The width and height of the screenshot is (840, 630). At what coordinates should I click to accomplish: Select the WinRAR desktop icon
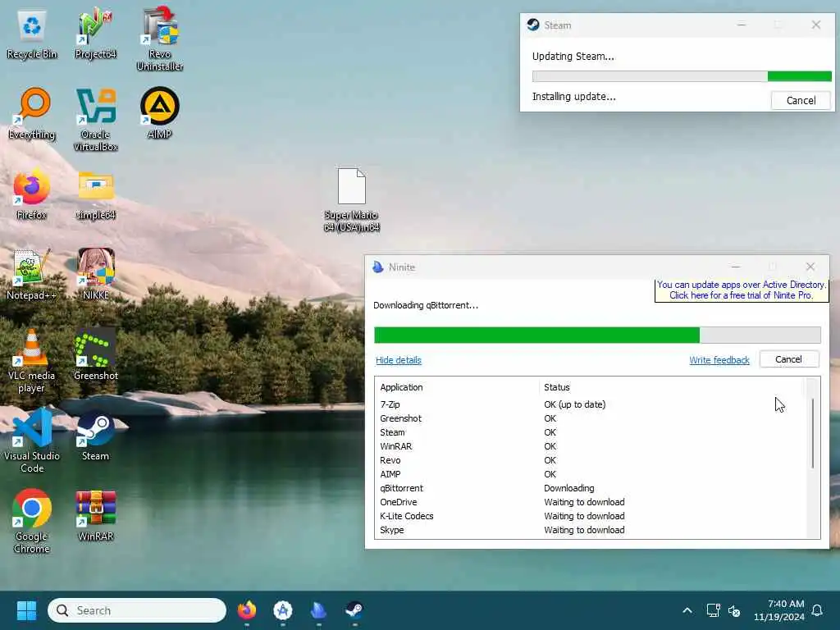coord(95,515)
